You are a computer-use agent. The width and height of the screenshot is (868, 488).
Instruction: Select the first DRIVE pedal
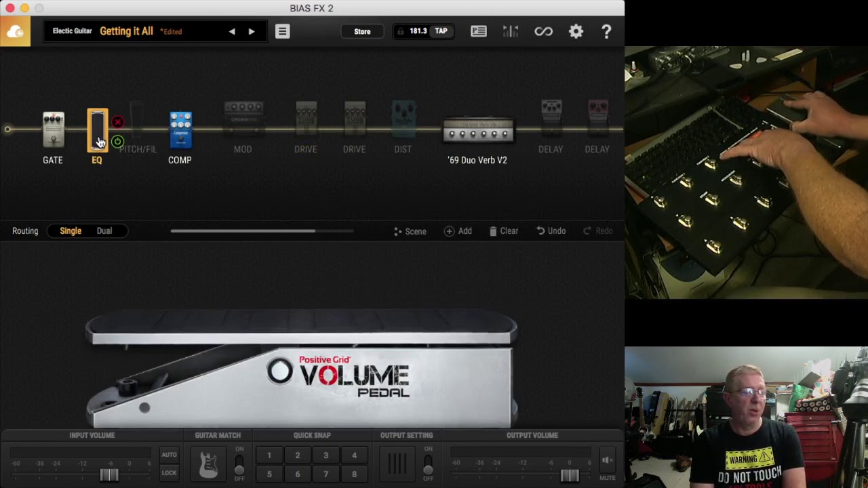point(306,119)
